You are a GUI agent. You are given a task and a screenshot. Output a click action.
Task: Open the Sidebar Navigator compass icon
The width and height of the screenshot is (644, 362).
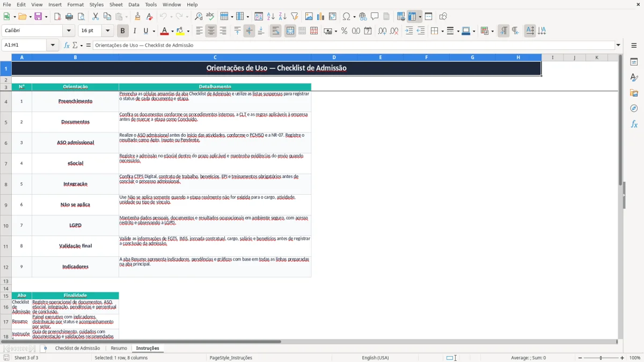point(634,109)
